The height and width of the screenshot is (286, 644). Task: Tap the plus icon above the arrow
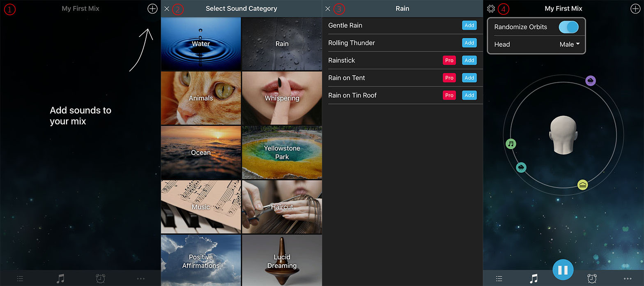tap(152, 9)
